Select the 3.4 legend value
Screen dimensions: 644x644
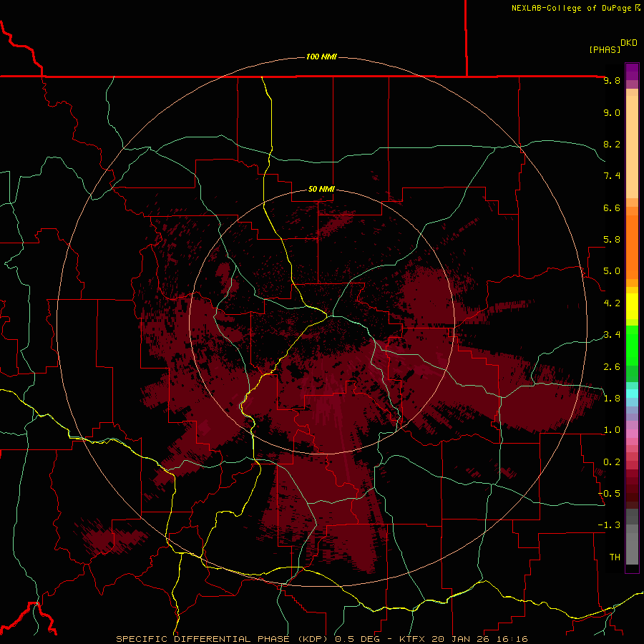click(x=612, y=335)
